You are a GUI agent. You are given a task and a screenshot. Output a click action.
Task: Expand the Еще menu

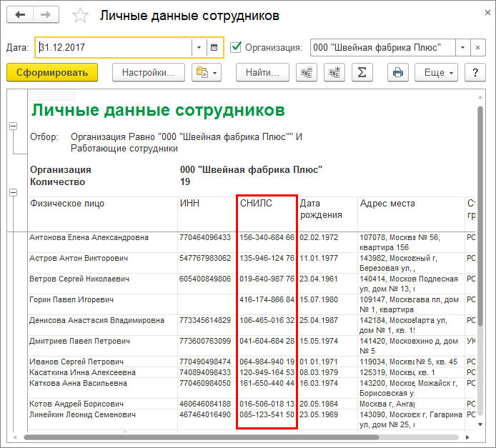436,73
